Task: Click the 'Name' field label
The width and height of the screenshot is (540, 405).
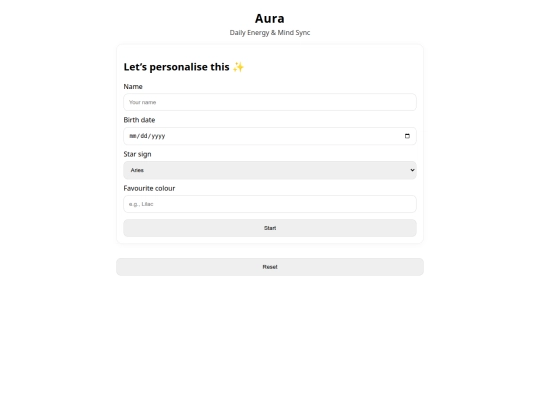Action: 133,86
